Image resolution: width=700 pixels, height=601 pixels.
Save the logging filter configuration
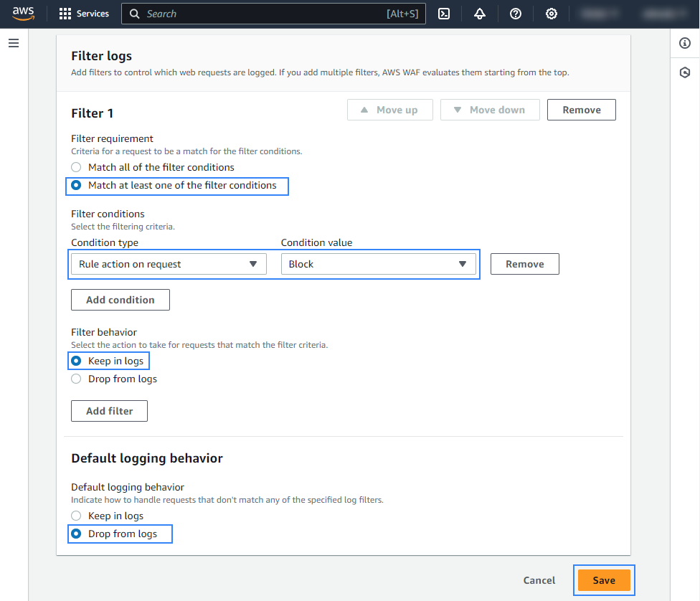tap(604, 580)
